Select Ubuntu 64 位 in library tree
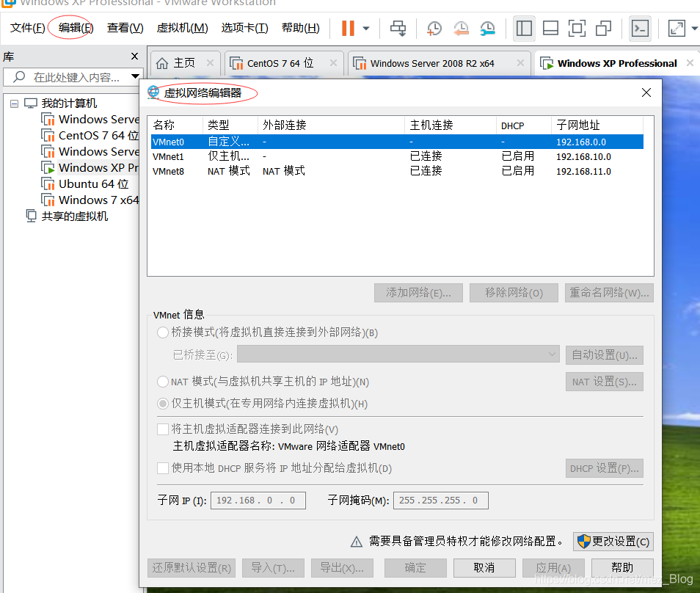700x593 pixels. tap(94, 184)
